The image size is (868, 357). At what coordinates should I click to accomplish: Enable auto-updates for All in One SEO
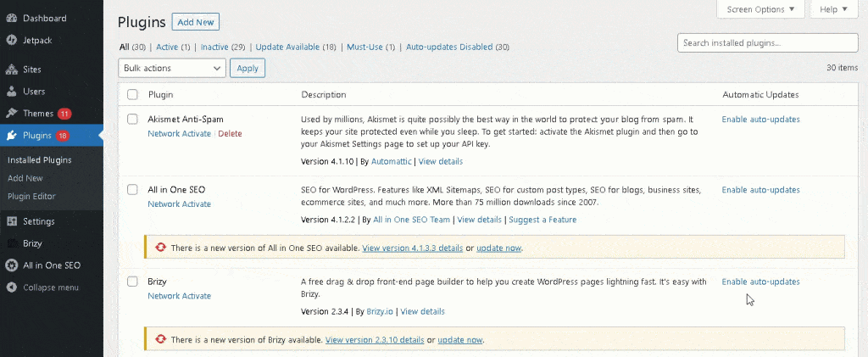coord(760,189)
